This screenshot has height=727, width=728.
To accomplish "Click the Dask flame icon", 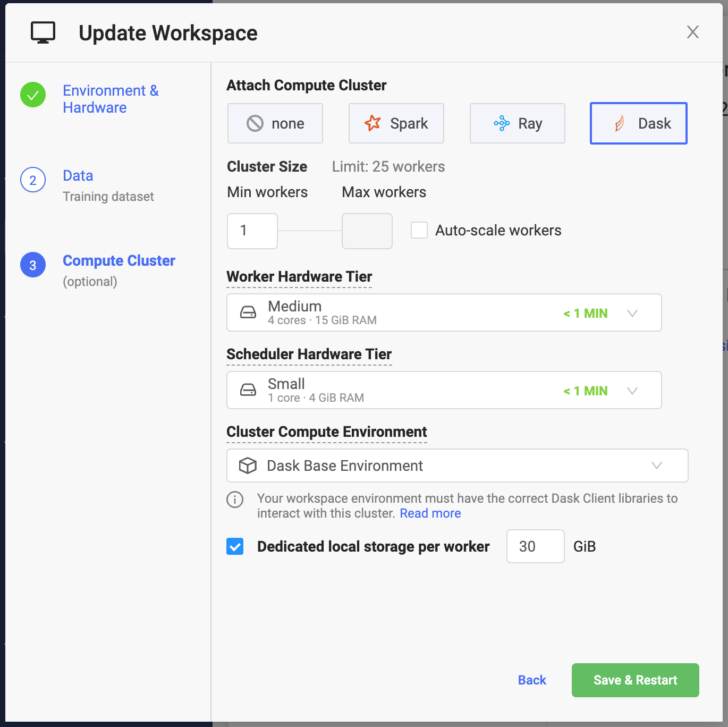I will tap(619, 123).
